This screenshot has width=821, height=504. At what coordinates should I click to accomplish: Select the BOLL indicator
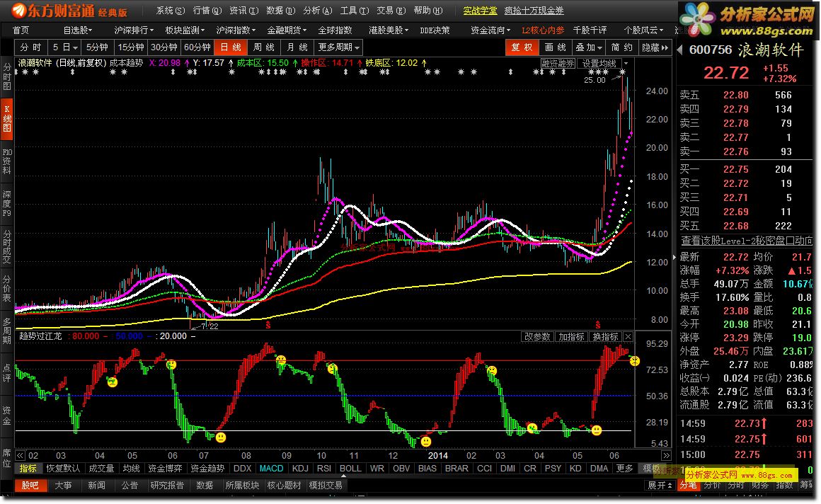pyautogui.click(x=350, y=469)
